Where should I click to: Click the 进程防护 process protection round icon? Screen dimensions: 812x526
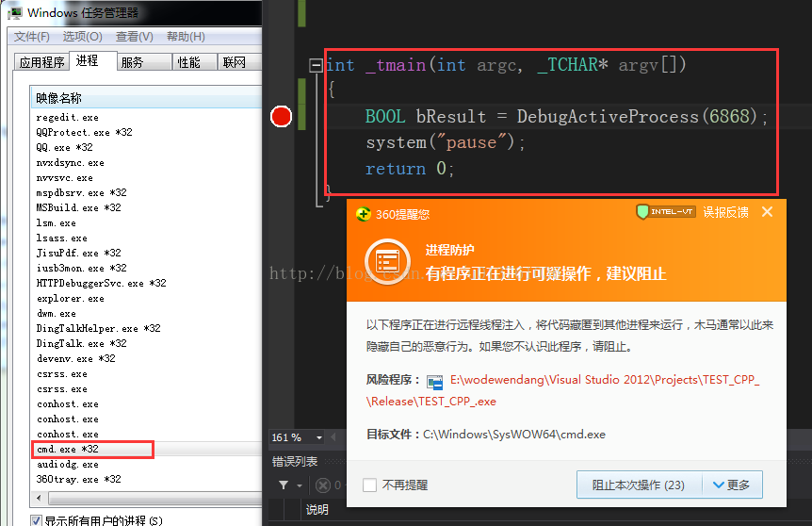[x=387, y=262]
